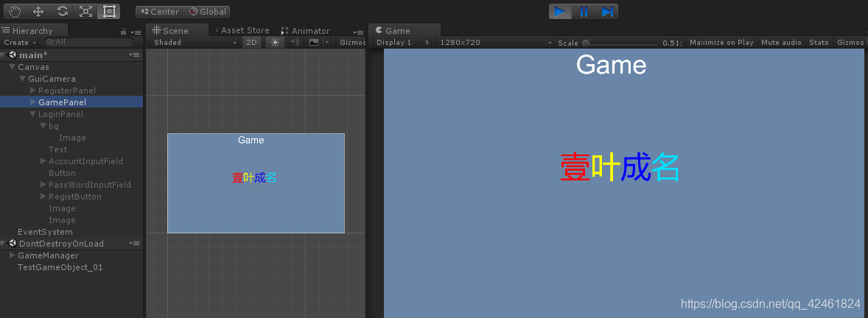Expand the GameManager node
This screenshot has height=318, width=868.
[x=13, y=255]
